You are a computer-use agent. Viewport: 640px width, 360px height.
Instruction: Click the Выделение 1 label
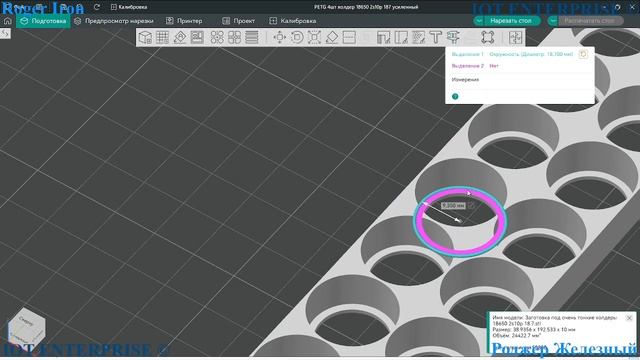coord(467,54)
